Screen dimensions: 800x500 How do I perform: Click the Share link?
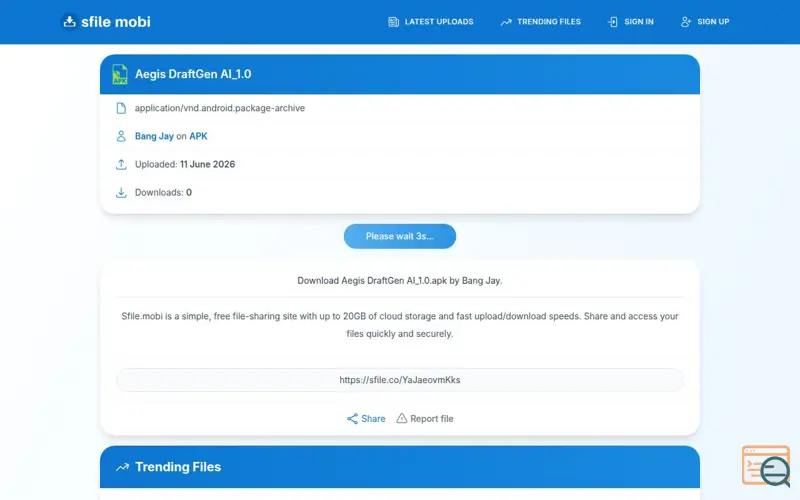373,419
